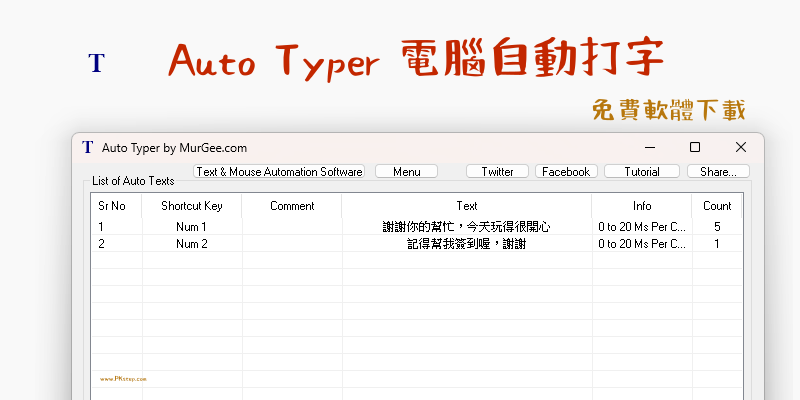Open the Text & Mouse Automation Software button
The image size is (800, 400).
(279, 171)
